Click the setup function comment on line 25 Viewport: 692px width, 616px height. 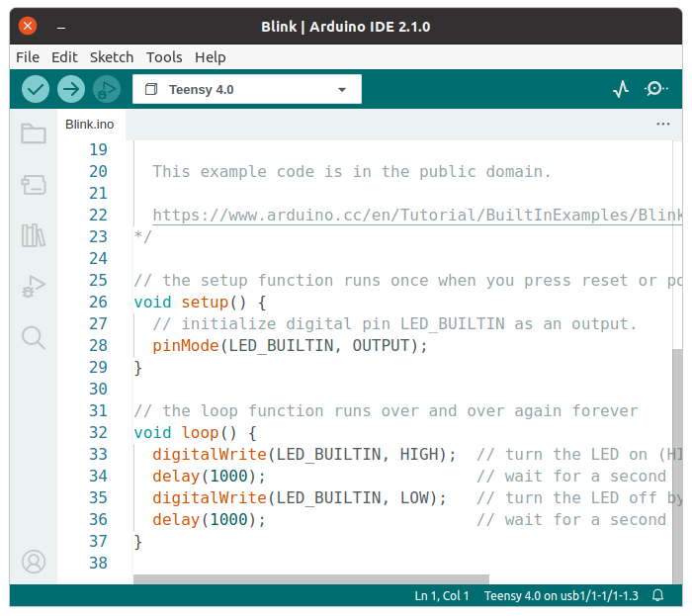[407, 281]
